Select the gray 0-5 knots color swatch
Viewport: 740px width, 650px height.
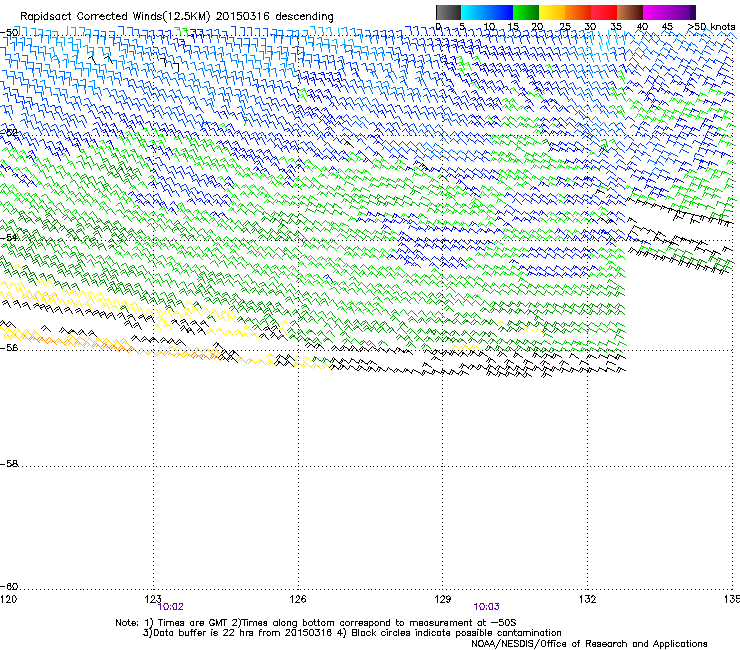click(448, 12)
